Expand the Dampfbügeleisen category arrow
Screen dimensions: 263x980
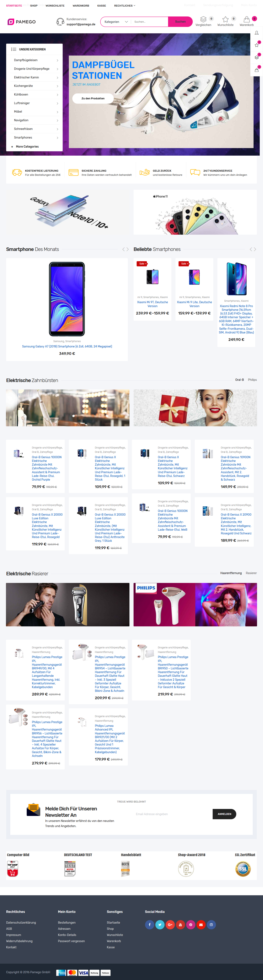tap(57, 61)
